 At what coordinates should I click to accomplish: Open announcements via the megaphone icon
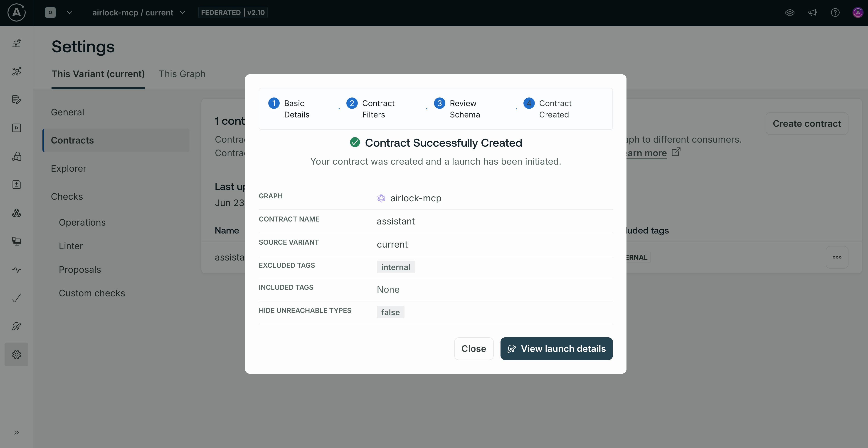[x=813, y=12]
